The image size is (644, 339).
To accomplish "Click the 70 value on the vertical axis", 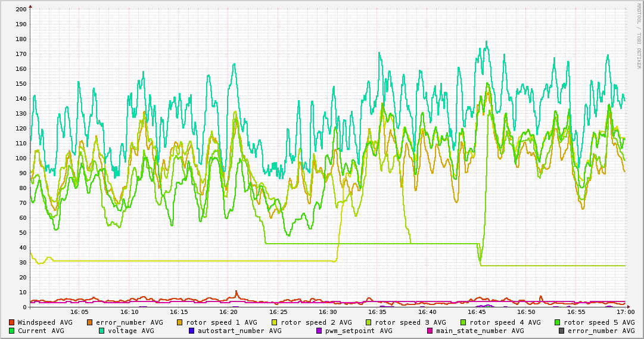I will pyautogui.click(x=23, y=203).
